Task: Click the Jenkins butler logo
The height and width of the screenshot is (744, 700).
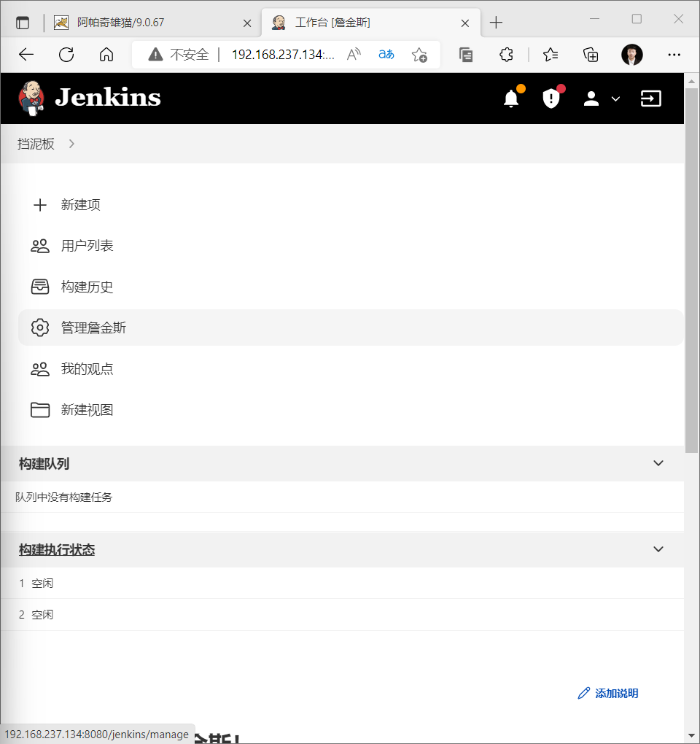Action: point(31,98)
